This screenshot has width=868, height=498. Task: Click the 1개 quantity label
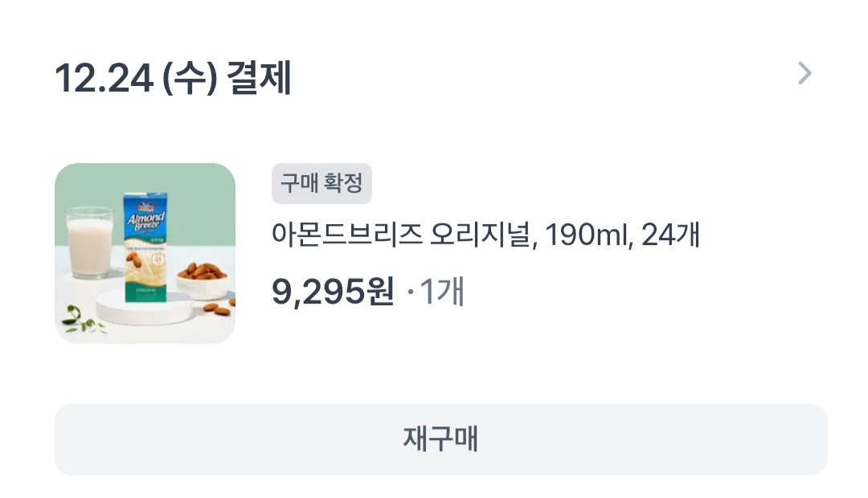coord(442,292)
